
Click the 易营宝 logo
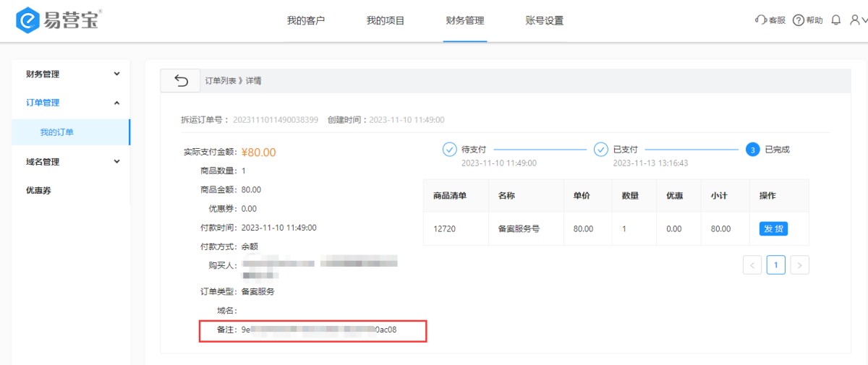point(58,20)
